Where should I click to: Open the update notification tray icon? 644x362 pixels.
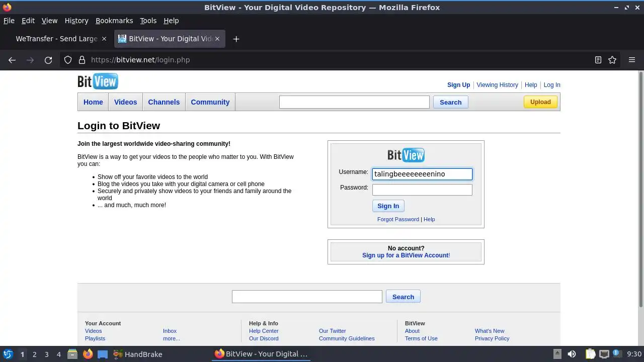(x=617, y=354)
